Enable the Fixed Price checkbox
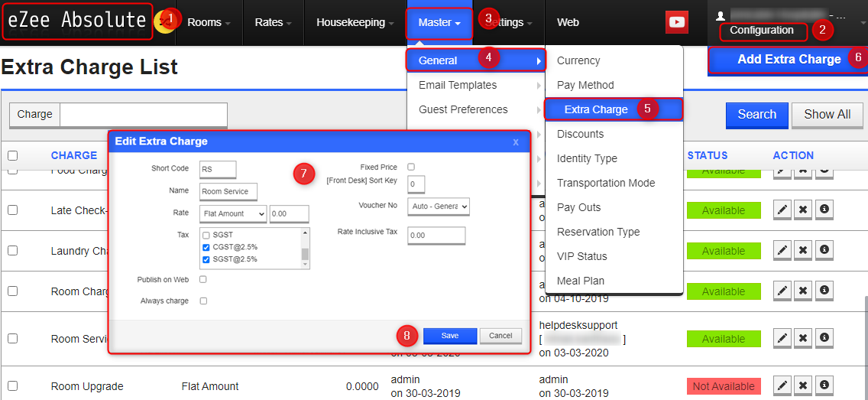The image size is (868, 400). click(x=411, y=167)
